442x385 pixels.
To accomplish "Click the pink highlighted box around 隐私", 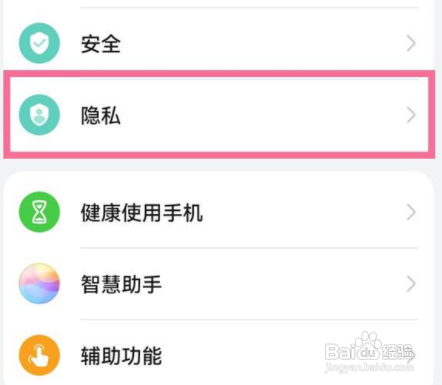I will (219, 114).
